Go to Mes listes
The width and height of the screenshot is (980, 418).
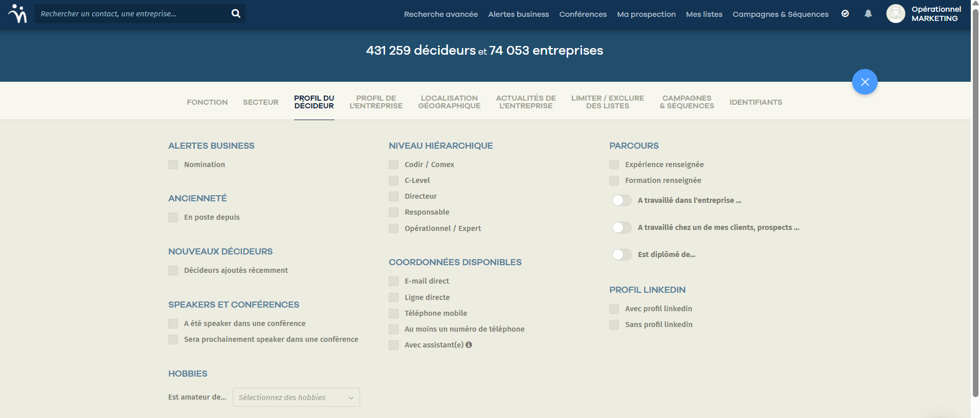[704, 14]
